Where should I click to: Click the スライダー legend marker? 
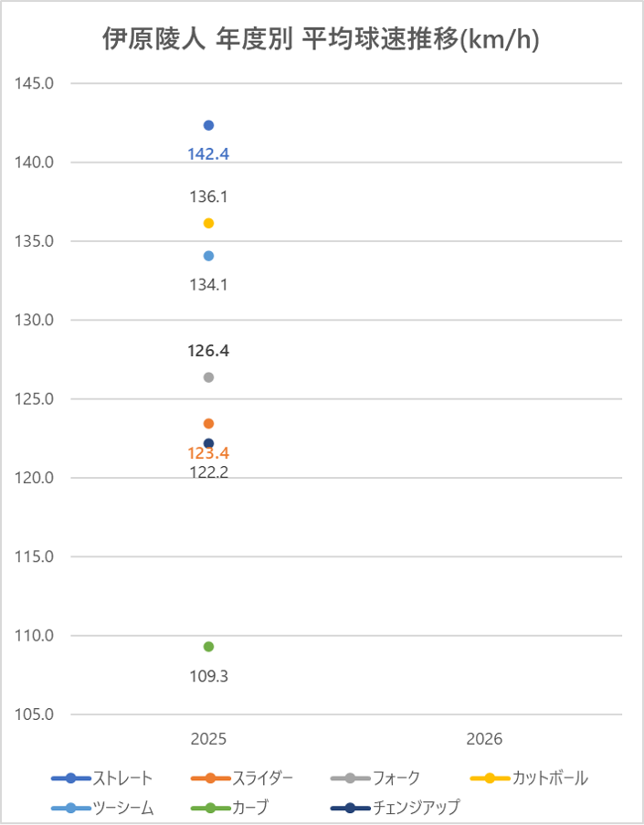click(210, 778)
